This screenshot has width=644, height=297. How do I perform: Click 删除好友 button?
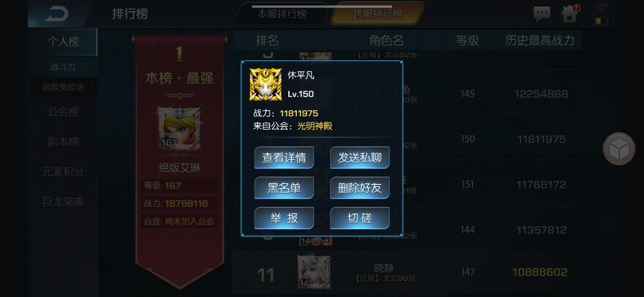(360, 188)
